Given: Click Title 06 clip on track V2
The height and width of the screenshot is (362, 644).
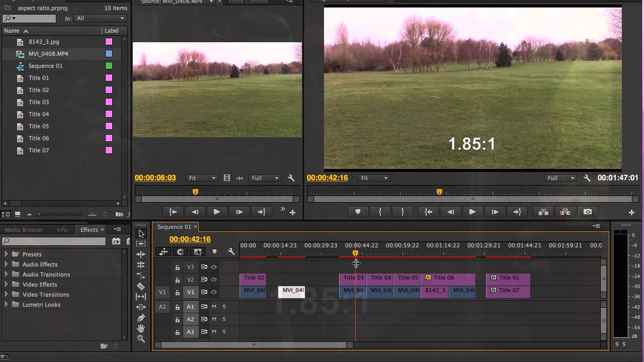Looking at the screenshot, I should [x=448, y=279].
